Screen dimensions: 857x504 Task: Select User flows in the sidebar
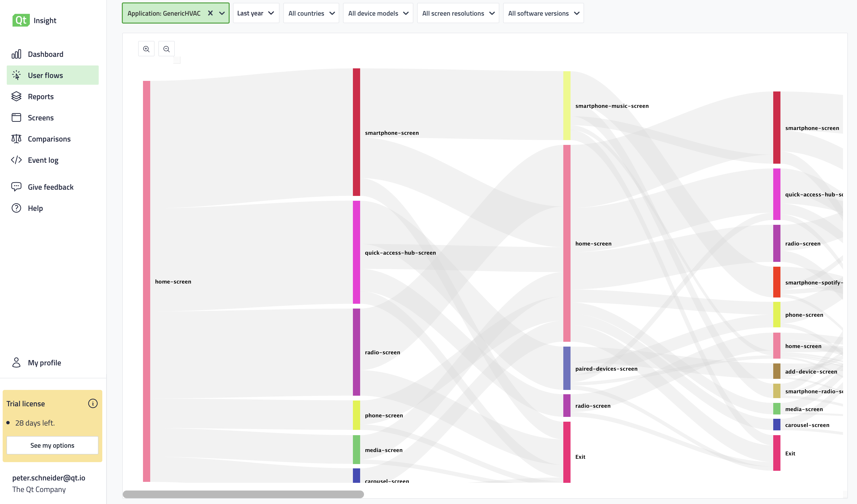point(45,75)
